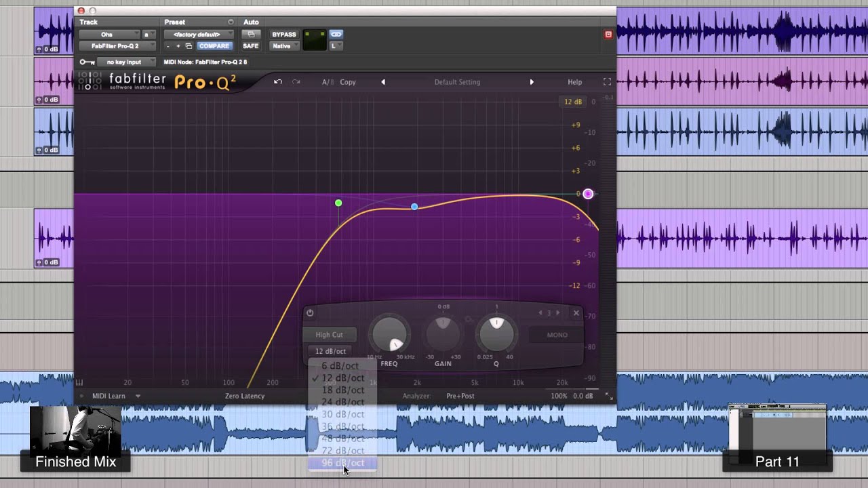Toggle the A/B state switch

[x=328, y=82]
